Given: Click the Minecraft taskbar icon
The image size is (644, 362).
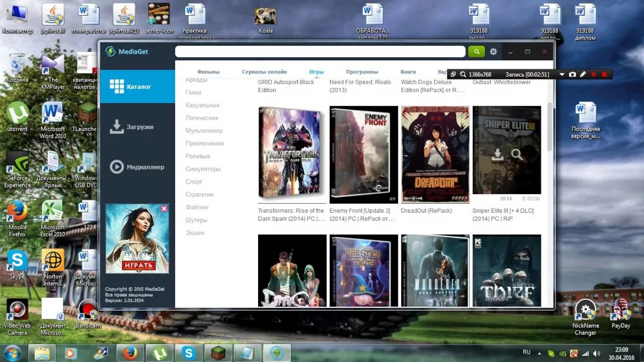Looking at the screenshot, I should pos(219,353).
